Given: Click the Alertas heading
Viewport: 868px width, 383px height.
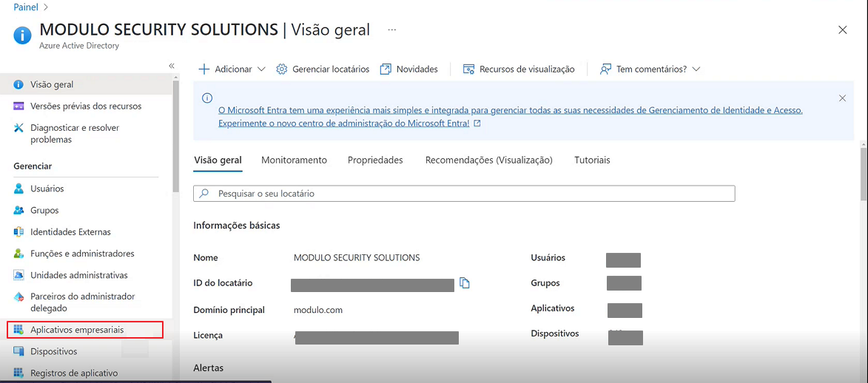Looking at the screenshot, I should pyautogui.click(x=209, y=367).
